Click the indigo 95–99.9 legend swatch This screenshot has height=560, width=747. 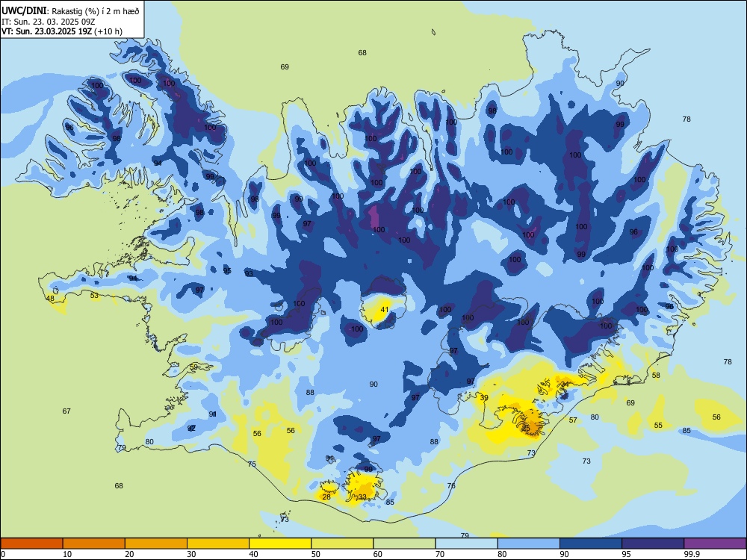(653, 544)
